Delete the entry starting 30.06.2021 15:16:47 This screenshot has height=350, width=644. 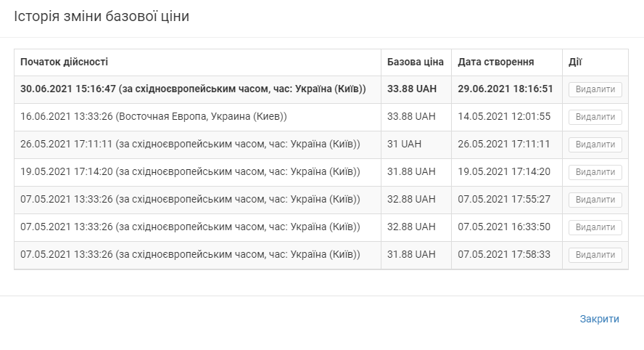click(595, 89)
